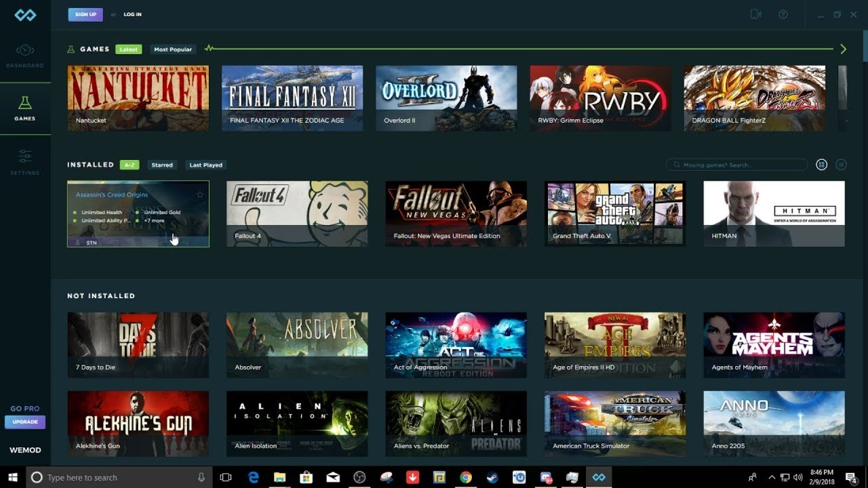
Task: Open the Absolver game card
Action: pos(297,345)
